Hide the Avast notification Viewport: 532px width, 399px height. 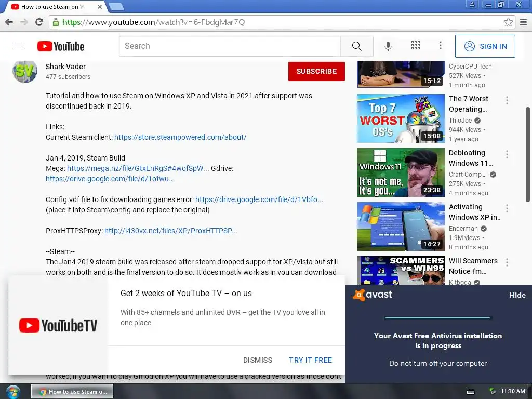pyautogui.click(x=517, y=295)
